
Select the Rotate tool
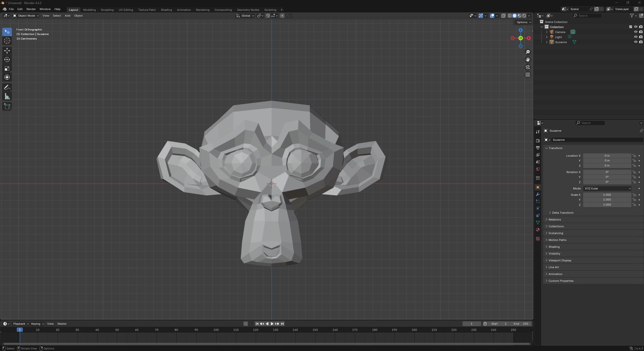coord(7,60)
